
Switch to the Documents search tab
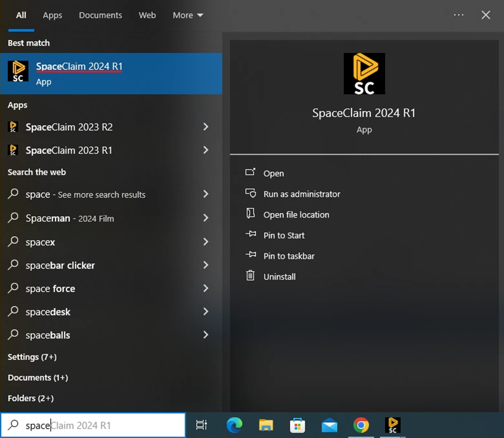(100, 15)
